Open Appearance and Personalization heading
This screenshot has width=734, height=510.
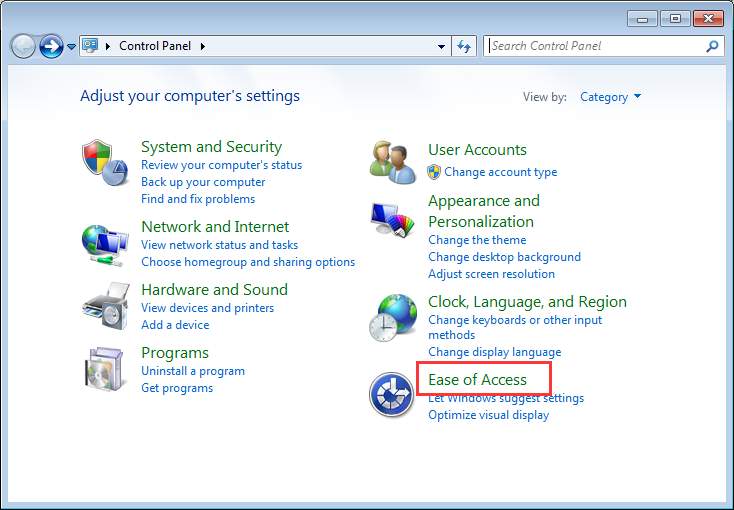point(484,211)
